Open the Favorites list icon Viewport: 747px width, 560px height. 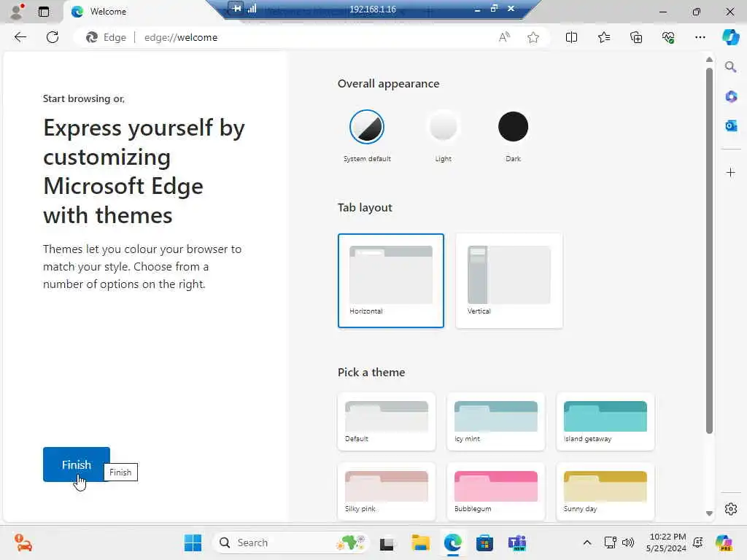tap(603, 37)
